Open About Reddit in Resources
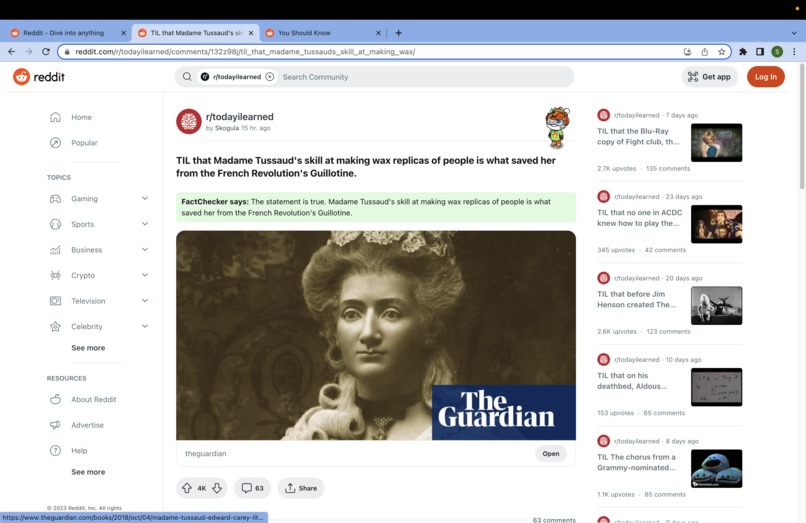806x523 pixels. (x=94, y=400)
